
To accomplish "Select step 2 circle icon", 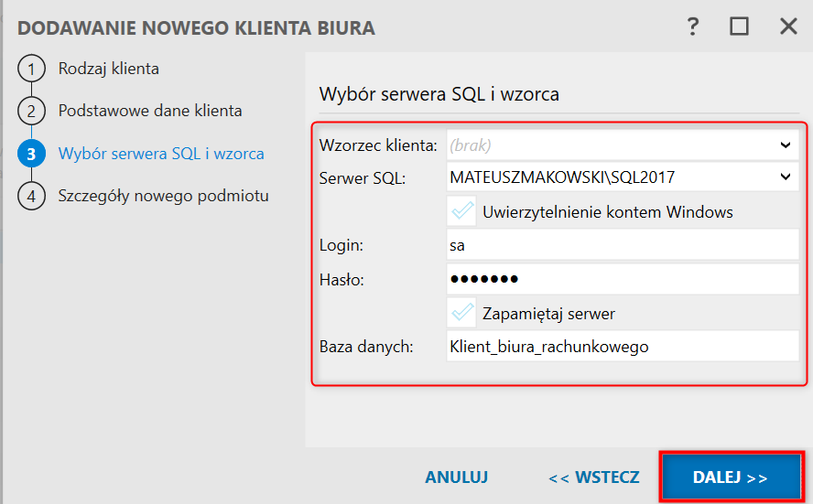I will 31,111.
